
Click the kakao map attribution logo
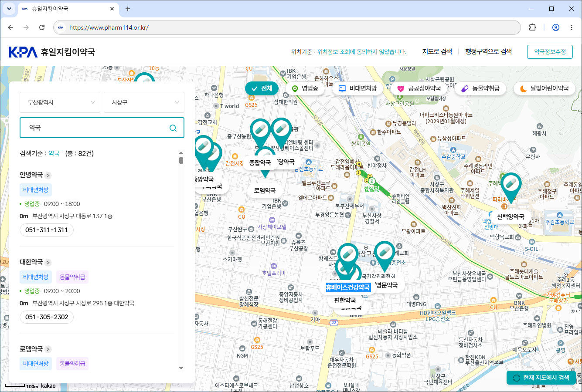pos(48,385)
